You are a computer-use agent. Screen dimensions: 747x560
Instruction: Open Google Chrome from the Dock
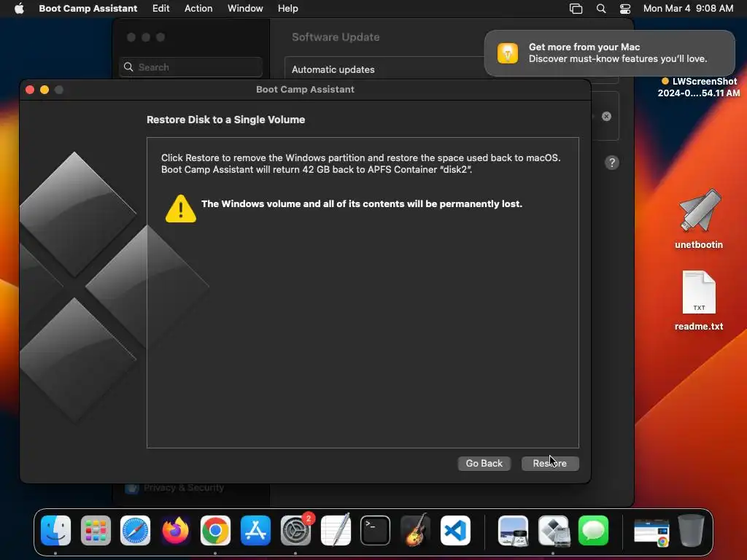click(x=215, y=531)
